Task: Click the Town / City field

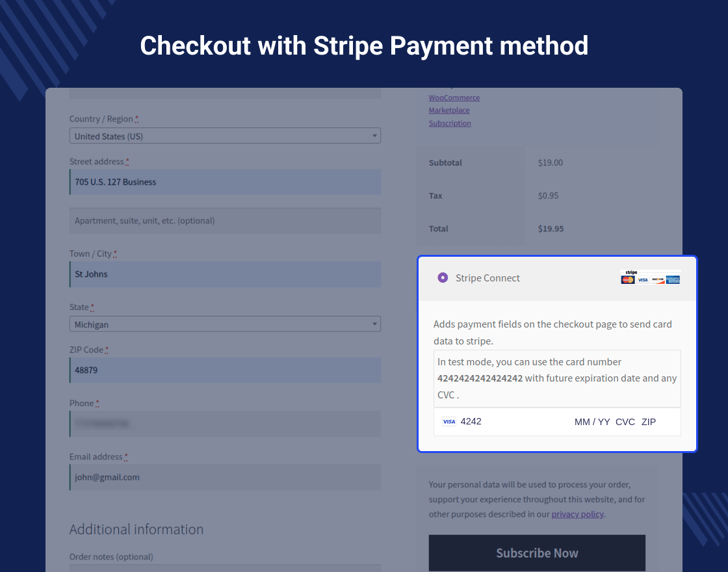Action: click(x=225, y=274)
